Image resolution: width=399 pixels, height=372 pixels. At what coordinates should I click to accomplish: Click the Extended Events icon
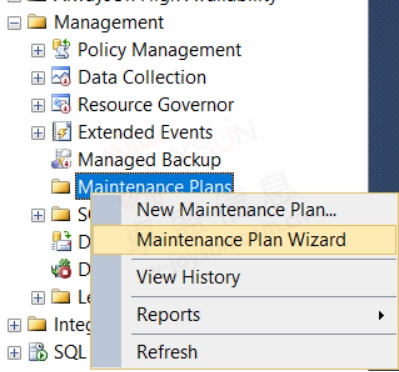click(62, 131)
